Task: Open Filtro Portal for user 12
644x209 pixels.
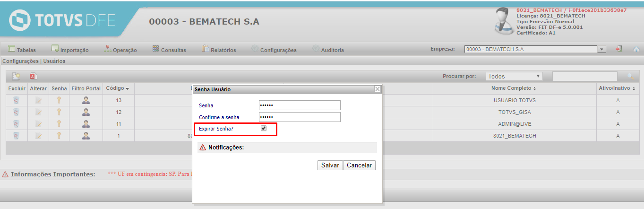Action: [86, 112]
